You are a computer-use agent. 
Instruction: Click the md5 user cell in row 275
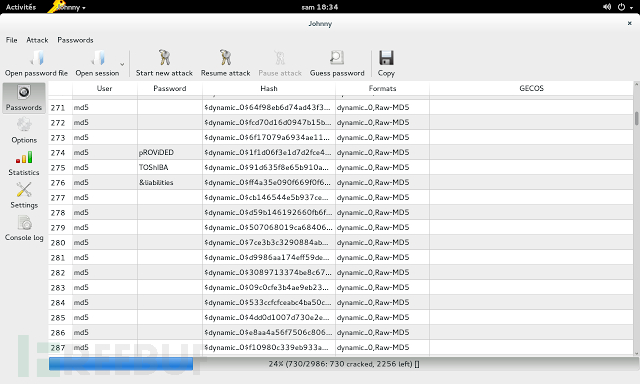coord(104,168)
